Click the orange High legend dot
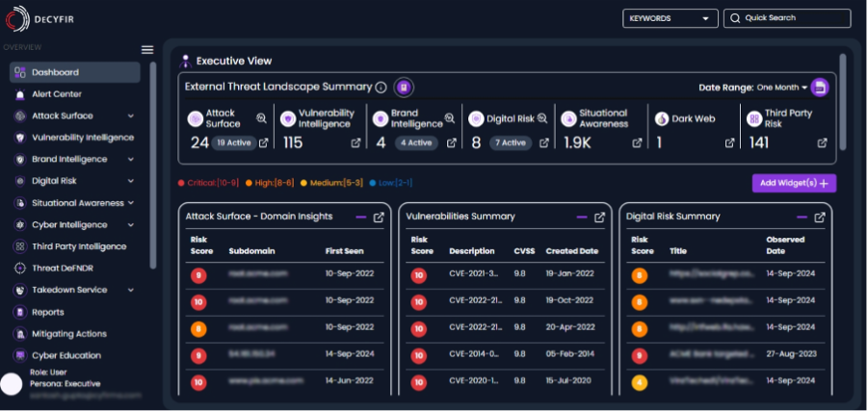 coord(249,183)
